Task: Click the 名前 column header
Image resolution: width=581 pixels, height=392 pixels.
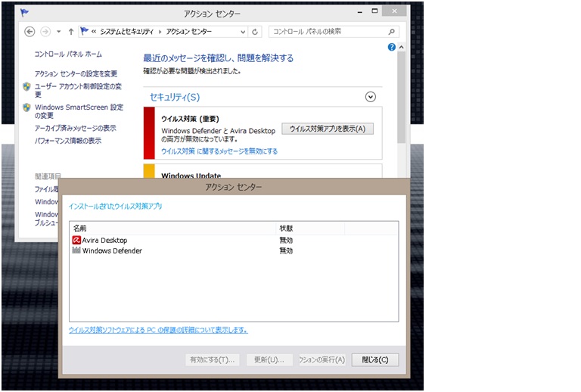Action: 173,229
